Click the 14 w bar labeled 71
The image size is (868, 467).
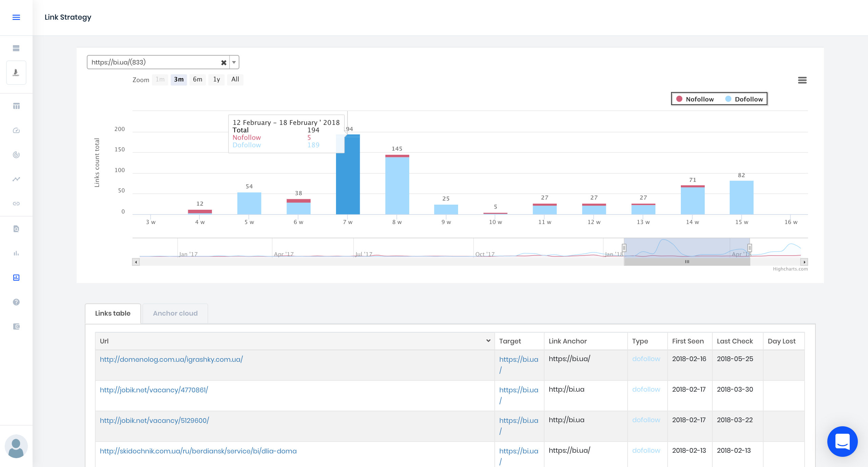point(692,200)
